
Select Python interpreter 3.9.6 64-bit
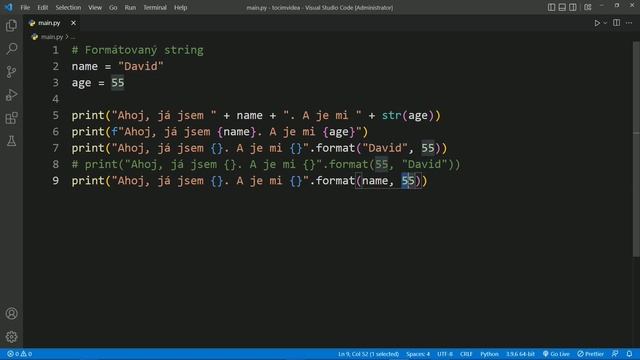pos(520,354)
